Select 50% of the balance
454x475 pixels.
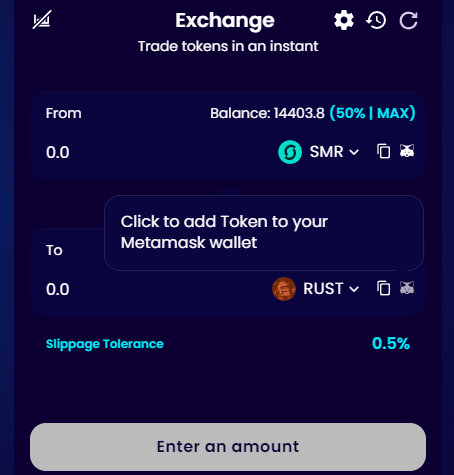tap(350, 113)
